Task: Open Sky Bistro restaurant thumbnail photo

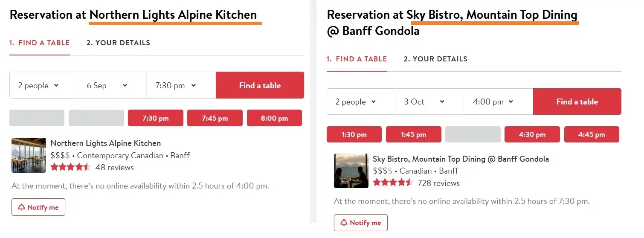Action: [351, 171]
